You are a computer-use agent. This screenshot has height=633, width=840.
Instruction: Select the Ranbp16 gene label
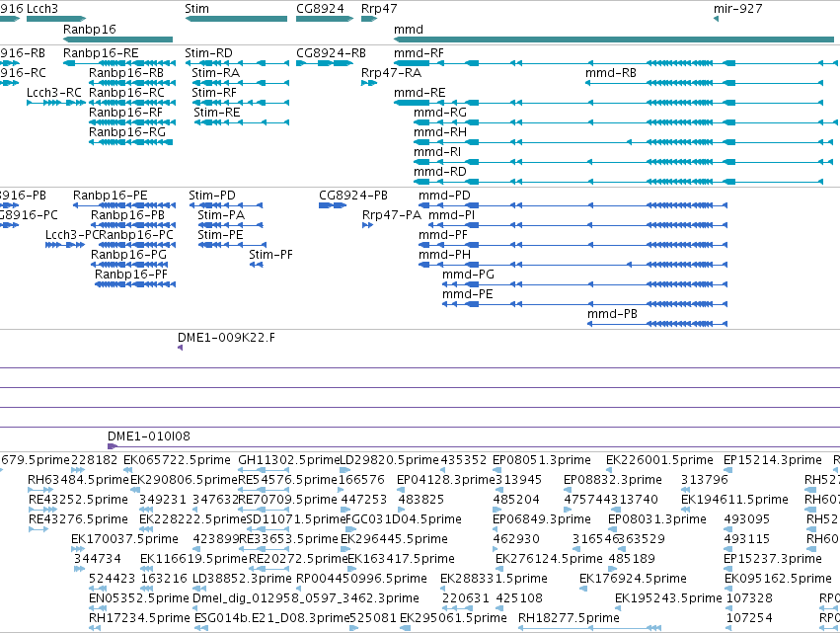tap(90, 29)
